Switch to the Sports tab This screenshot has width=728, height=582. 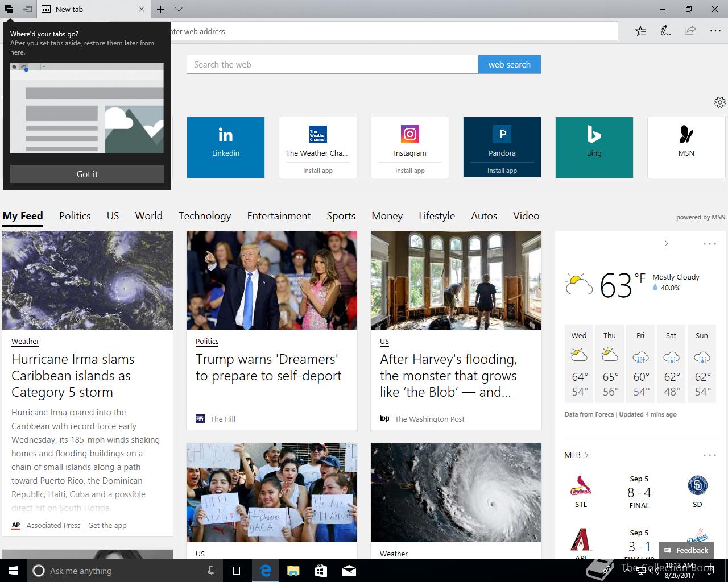tap(341, 216)
